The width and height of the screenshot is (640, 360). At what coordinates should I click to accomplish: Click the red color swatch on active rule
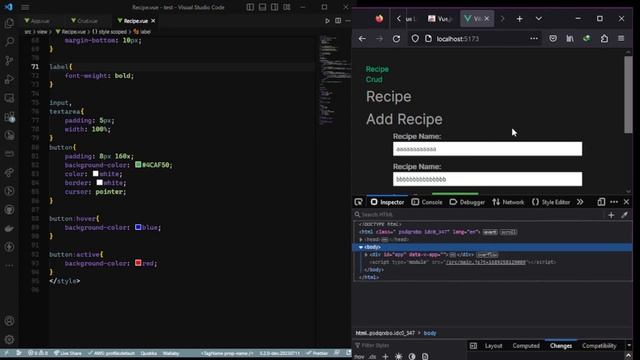pos(138,263)
